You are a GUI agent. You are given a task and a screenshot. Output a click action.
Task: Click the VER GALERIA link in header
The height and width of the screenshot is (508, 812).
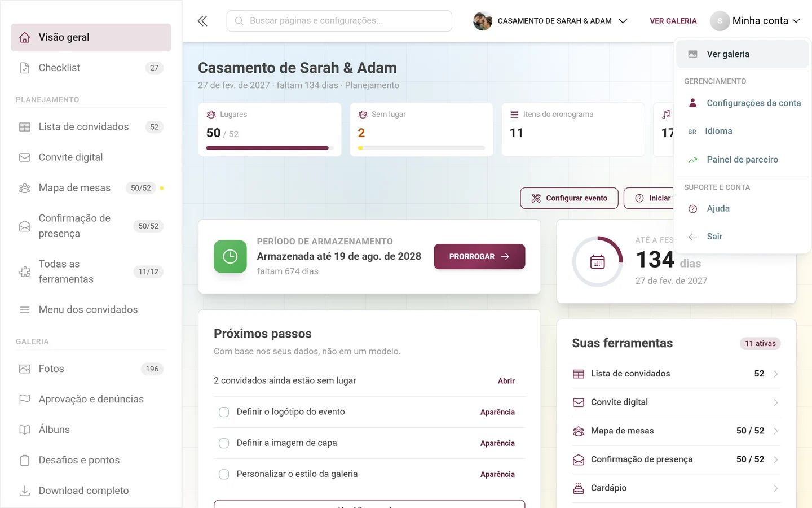pos(673,21)
